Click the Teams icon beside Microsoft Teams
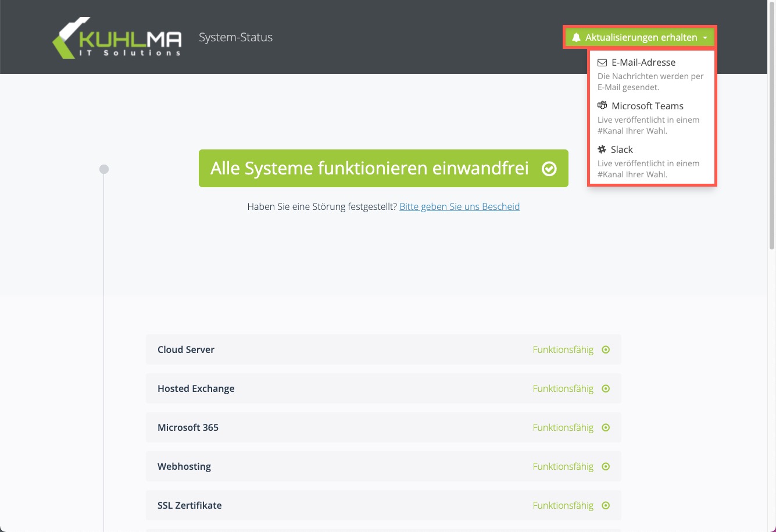This screenshot has width=776, height=532. click(602, 106)
